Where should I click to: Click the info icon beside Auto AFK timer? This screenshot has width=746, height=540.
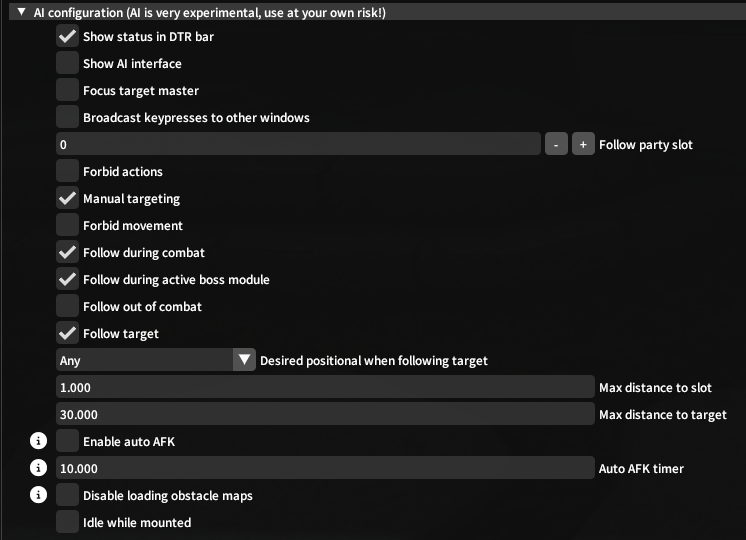[x=39, y=468]
